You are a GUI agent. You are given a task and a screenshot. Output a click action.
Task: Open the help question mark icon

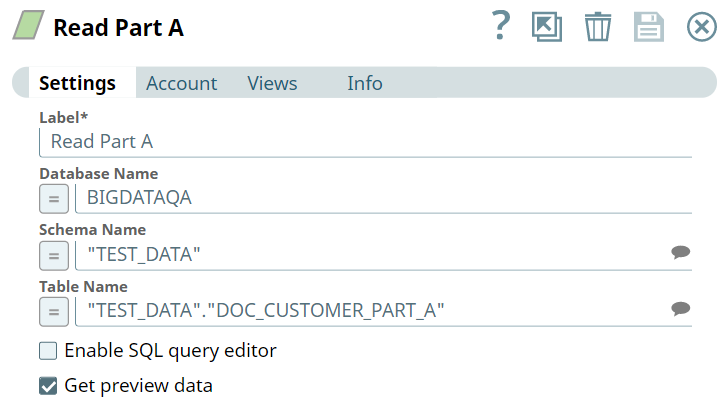coord(501,26)
